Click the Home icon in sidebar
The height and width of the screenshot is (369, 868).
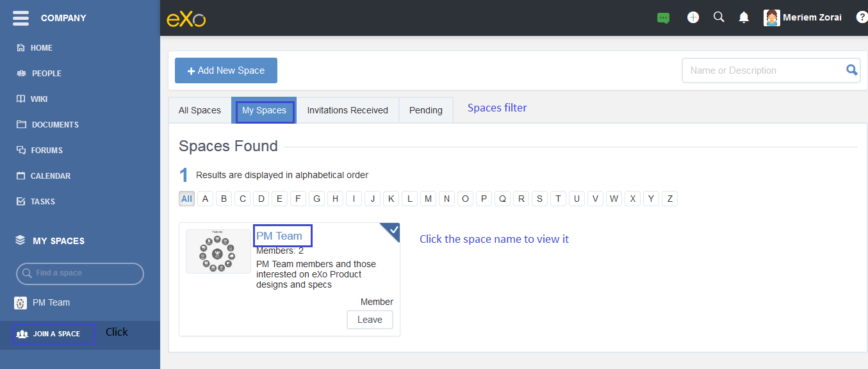pyautogui.click(x=20, y=47)
